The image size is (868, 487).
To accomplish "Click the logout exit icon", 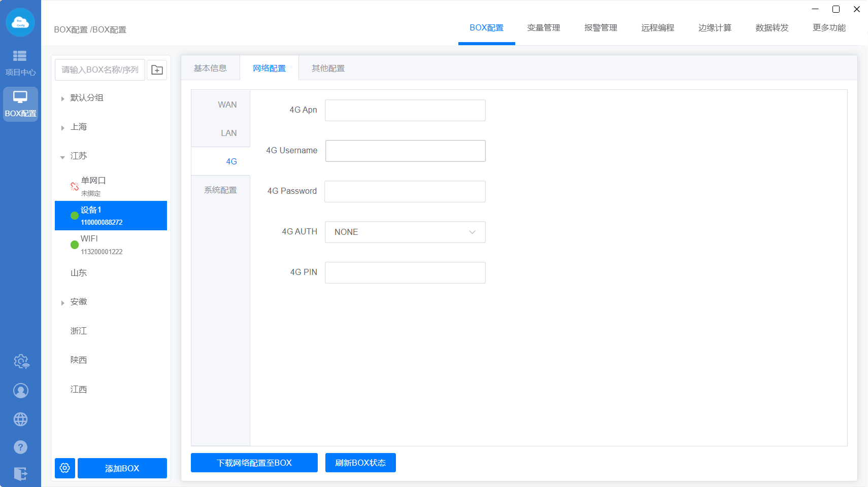I will click(21, 474).
